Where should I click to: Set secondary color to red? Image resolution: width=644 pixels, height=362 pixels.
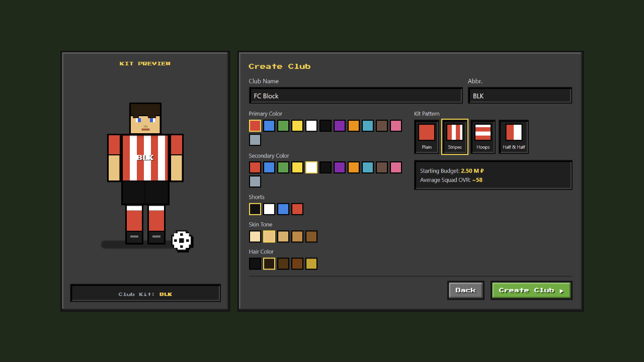255,167
